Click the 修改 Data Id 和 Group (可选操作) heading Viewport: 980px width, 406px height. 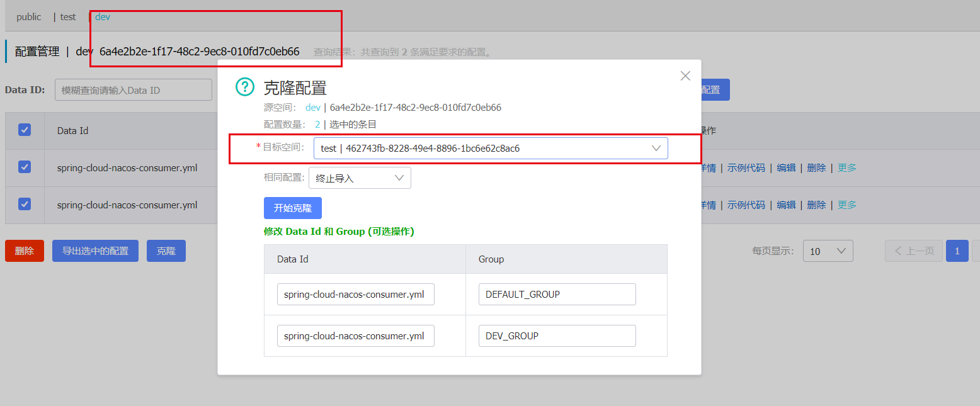coord(339,232)
